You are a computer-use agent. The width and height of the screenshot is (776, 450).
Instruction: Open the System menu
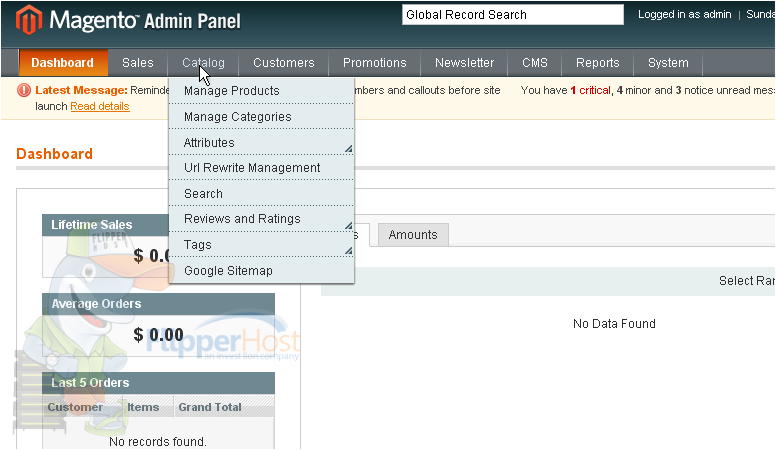tap(668, 63)
